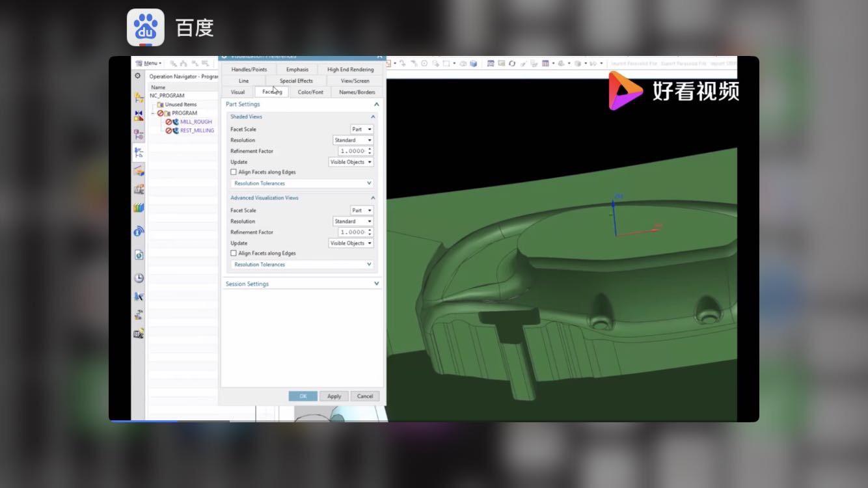Select the Operation Navigator sidebar icon
Viewport: 868px width, 488px height.
click(139, 153)
